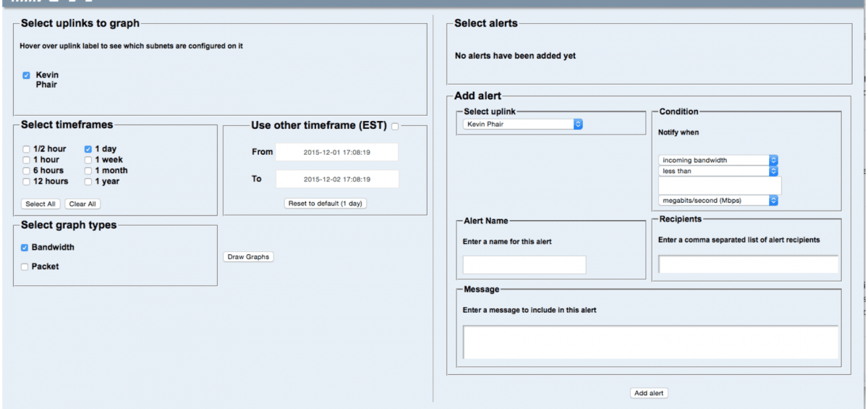Open the megabits/second units dropdown
This screenshot has width=868, height=409.
pos(718,201)
